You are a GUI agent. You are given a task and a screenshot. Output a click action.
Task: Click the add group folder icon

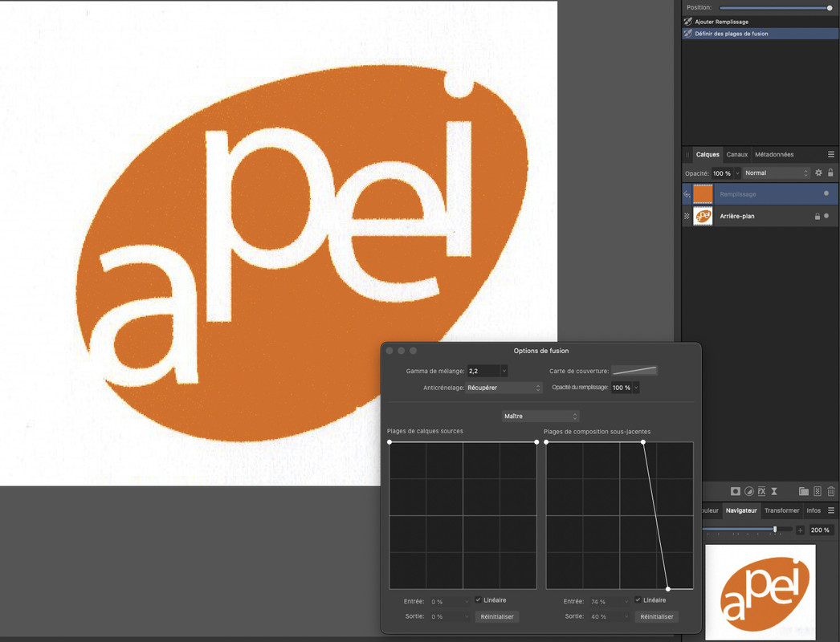tap(804, 491)
